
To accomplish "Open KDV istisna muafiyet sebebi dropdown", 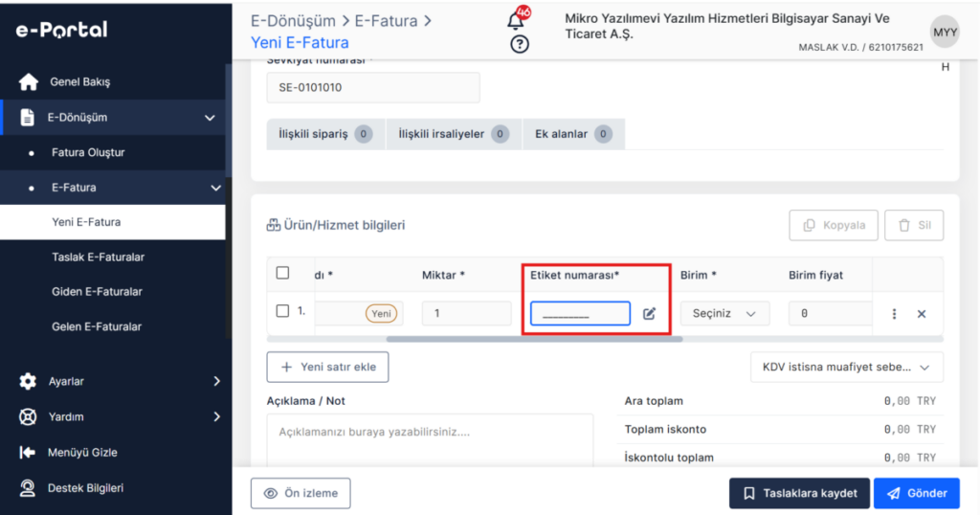I will coord(846,368).
